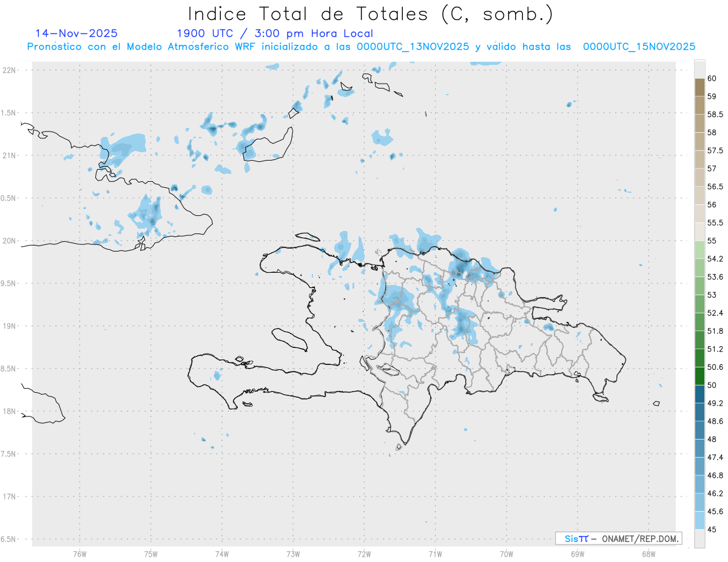Click the "50" colorbar label

click(712, 385)
